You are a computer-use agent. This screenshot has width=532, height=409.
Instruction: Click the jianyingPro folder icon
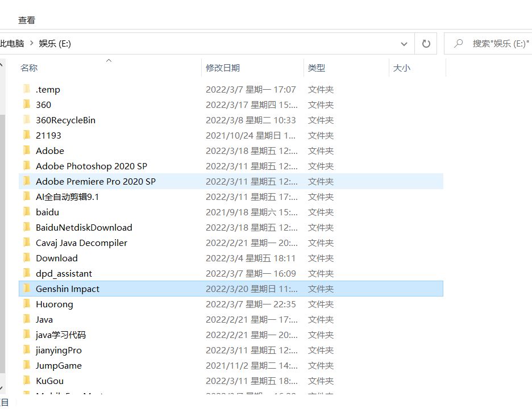click(27, 349)
